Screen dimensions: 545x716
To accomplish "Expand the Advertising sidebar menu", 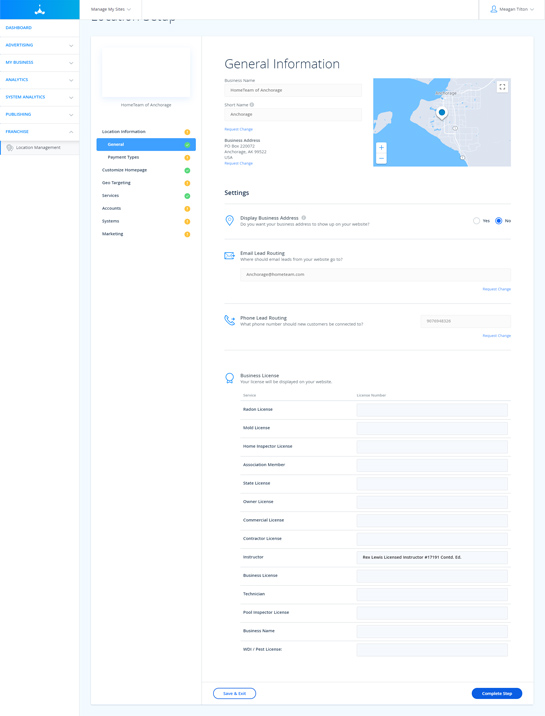I will pos(39,45).
